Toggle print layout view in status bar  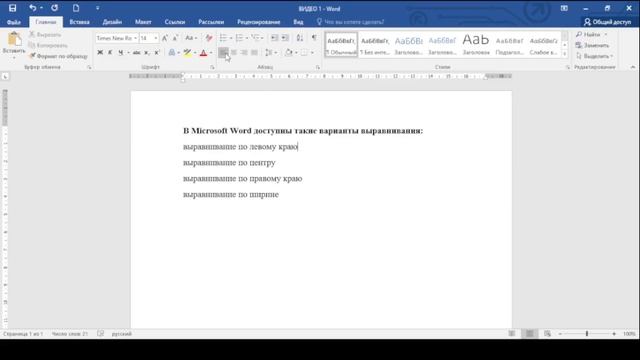(x=529, y=334)
